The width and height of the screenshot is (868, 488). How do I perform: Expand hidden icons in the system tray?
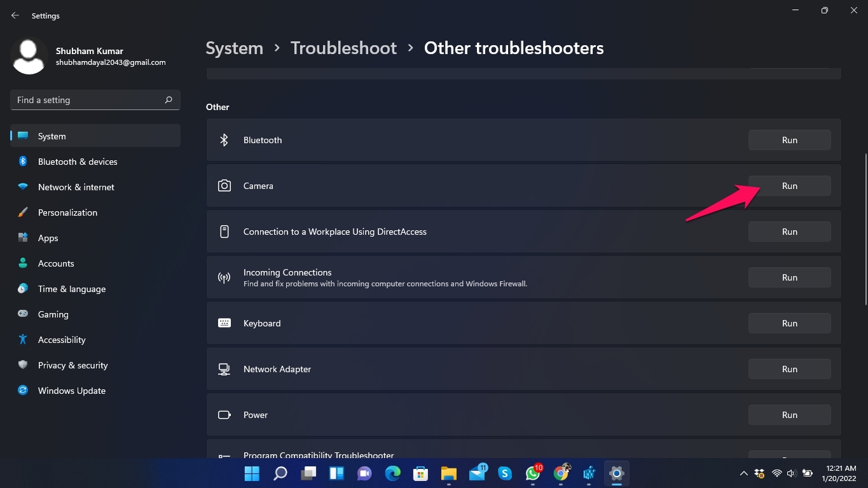tap(743, 473)
